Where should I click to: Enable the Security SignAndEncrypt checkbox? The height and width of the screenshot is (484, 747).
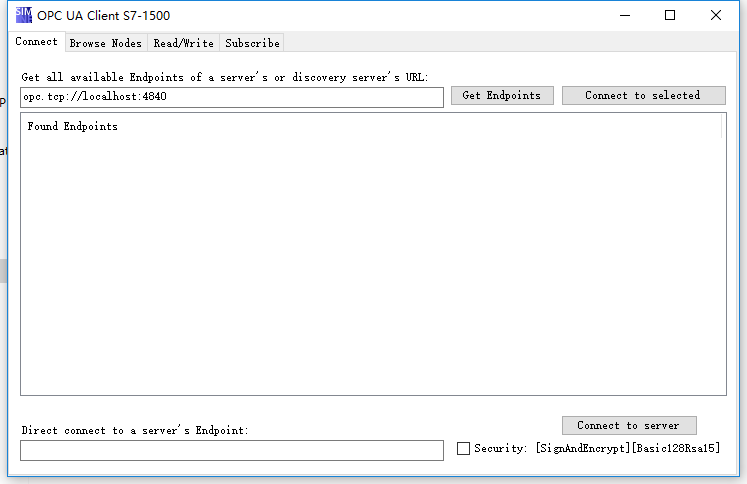(x=463, y=448)
